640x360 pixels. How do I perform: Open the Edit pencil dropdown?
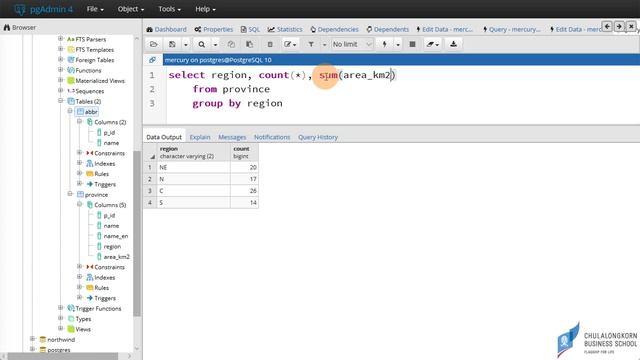290,44
